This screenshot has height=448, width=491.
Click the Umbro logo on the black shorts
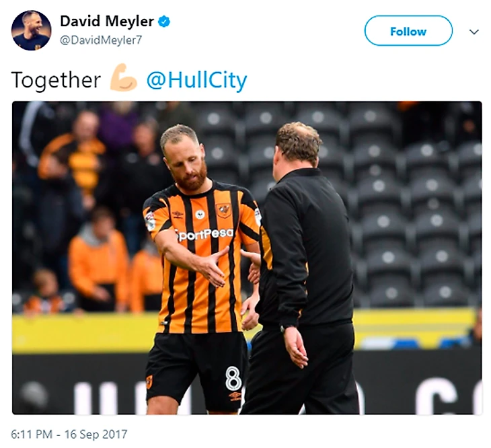pos(235,396)
